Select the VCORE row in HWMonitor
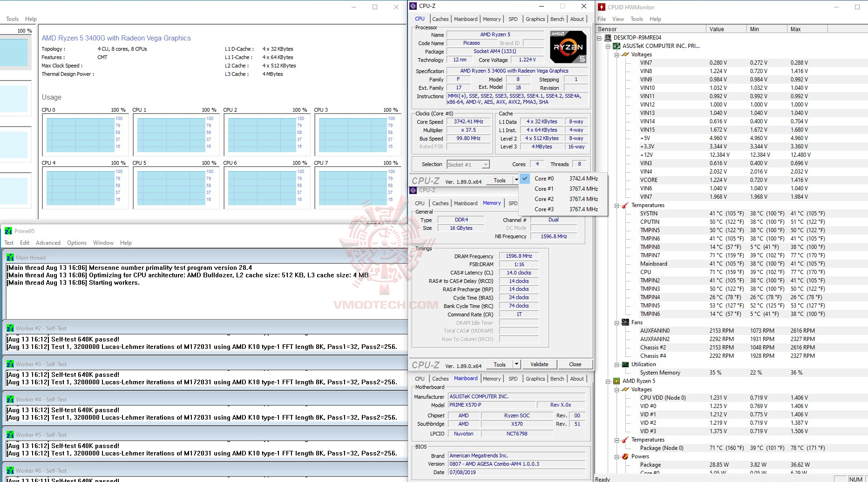868x482 pixels. [731, 180]
